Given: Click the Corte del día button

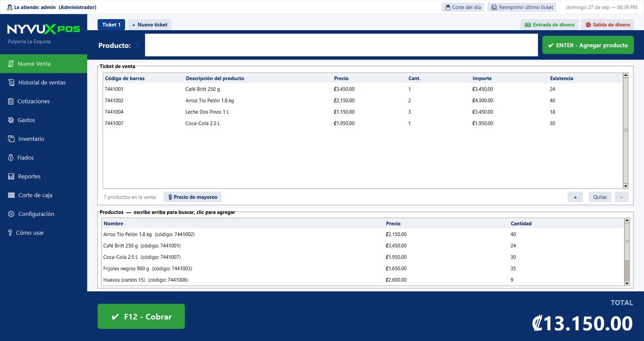Looking at the screenshot, I should point(462,7).
